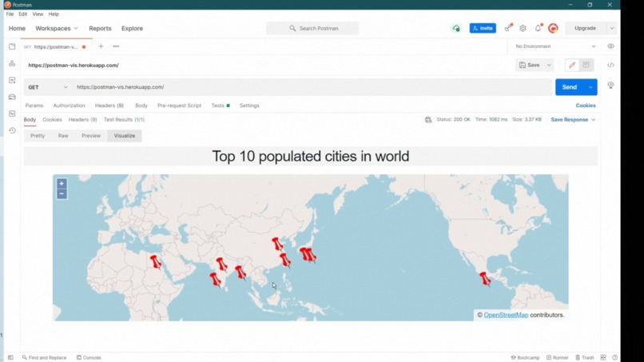Open the request Body tab

pos(141,105)
